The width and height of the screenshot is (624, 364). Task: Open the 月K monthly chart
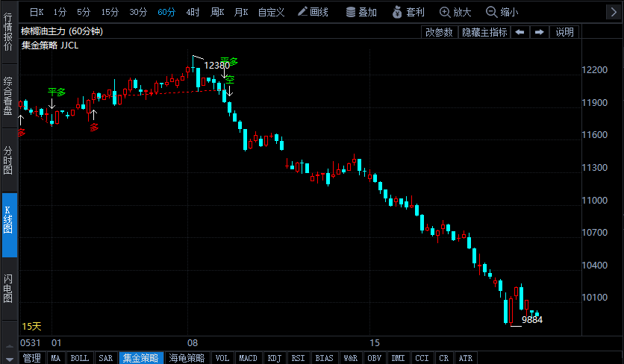[241, 13]
